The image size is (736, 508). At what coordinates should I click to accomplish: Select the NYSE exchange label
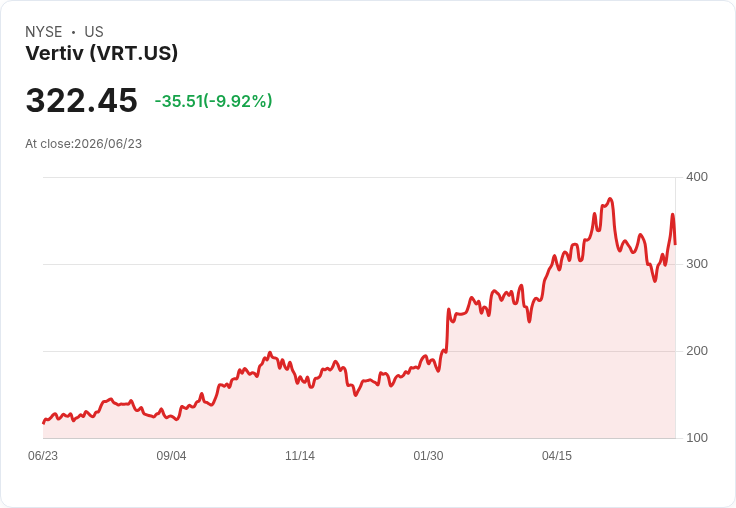44,32
